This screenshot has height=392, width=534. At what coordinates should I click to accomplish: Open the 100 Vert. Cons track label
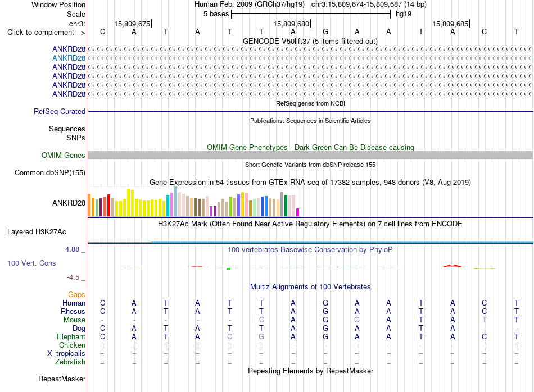(x=31, y=263)
